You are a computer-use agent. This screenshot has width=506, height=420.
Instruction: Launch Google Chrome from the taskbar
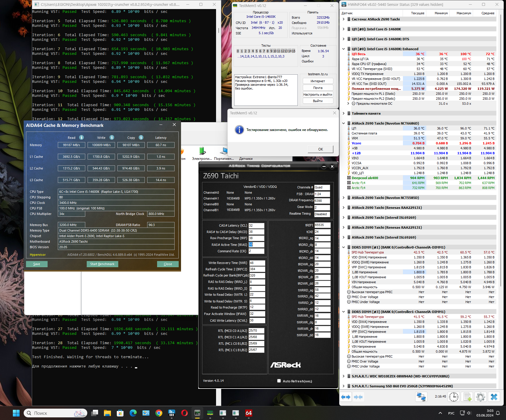click(159, 413)
